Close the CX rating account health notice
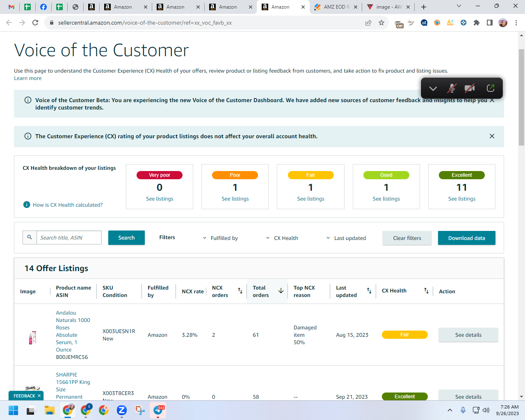Screen dimensions: 525x420 click(492, 136)
